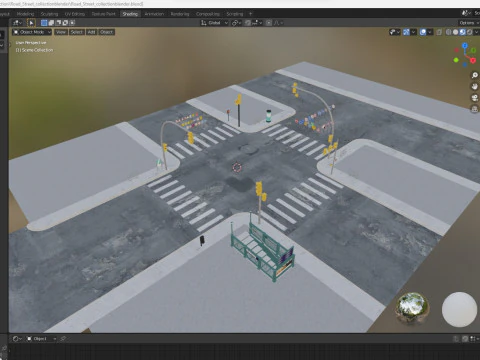Open the Options dropdown
Screen dimensions: 480x360
pyautogui.click(x=469, y=23)
